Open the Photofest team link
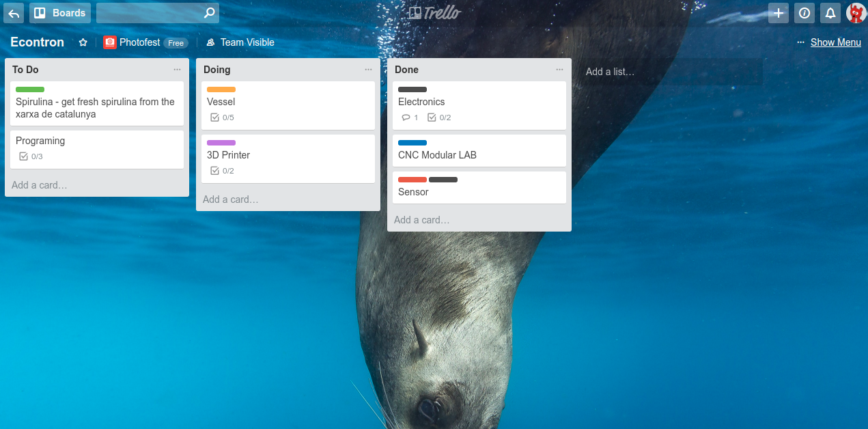Screen dimensions: 868x429 tap(139, 42)
